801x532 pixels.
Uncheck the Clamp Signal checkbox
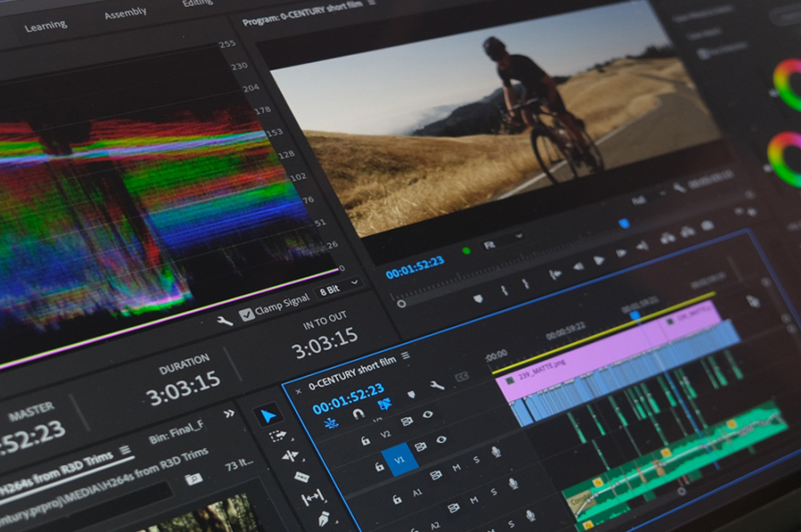[247, 313]
